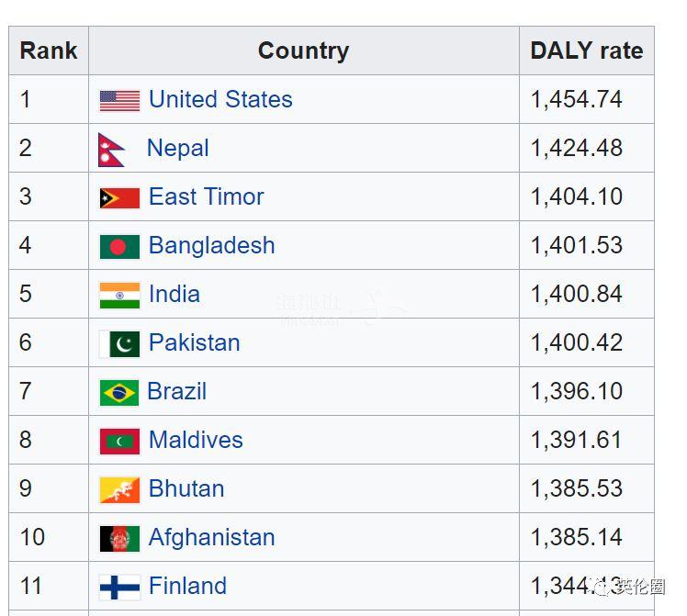Follow the Afghanistan link
The image size is (687, 616).
(x=211, y=538)
